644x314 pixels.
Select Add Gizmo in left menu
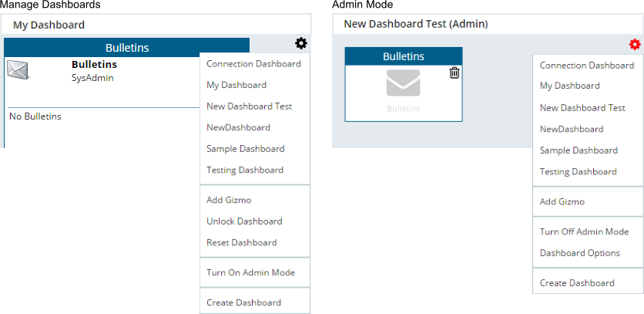point(229,200)
